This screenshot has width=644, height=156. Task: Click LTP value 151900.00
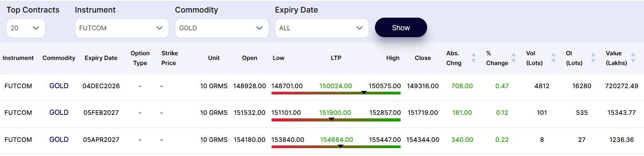pos(335,112)
